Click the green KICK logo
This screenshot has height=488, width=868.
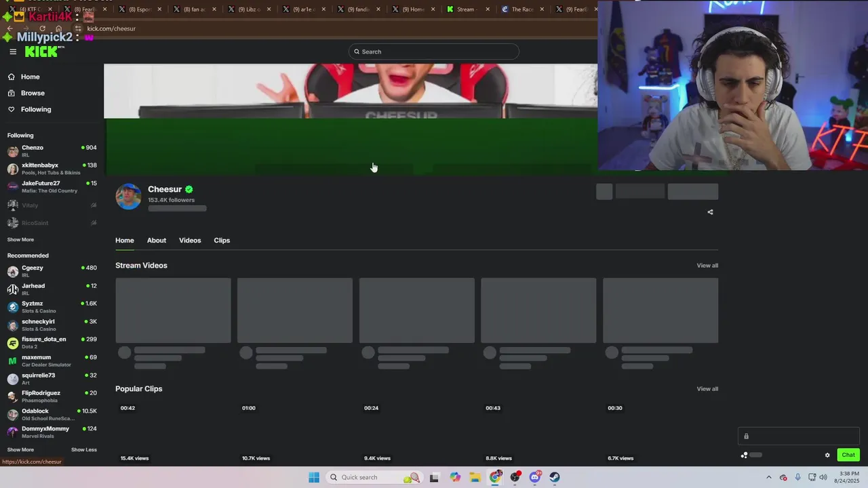click(42, 52)
